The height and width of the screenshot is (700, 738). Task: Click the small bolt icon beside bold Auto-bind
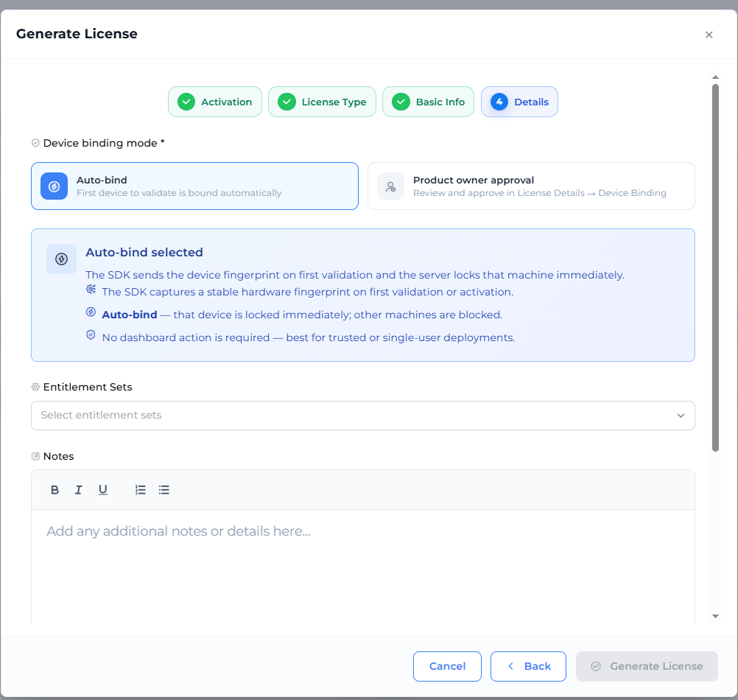91,312
